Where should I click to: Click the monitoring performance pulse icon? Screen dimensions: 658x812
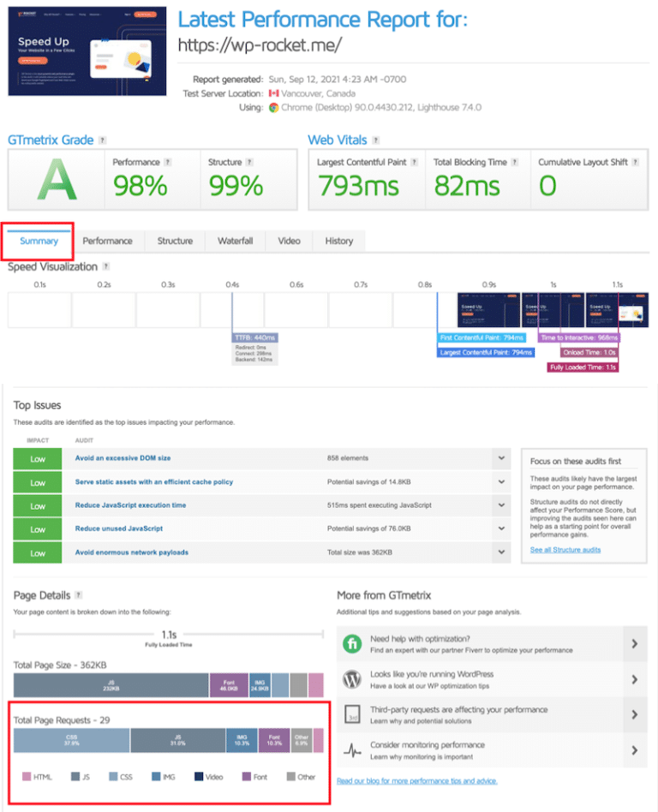click(352, 750)
